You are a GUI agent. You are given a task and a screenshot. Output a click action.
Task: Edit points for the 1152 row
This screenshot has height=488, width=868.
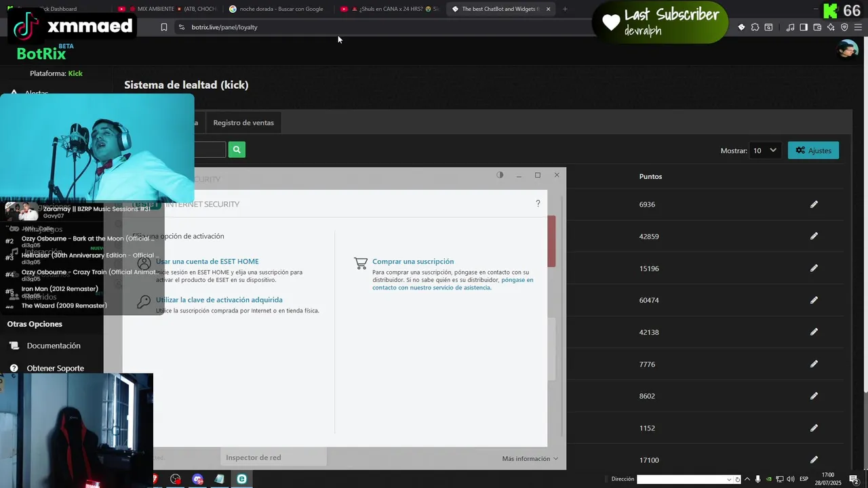[814, 428]
